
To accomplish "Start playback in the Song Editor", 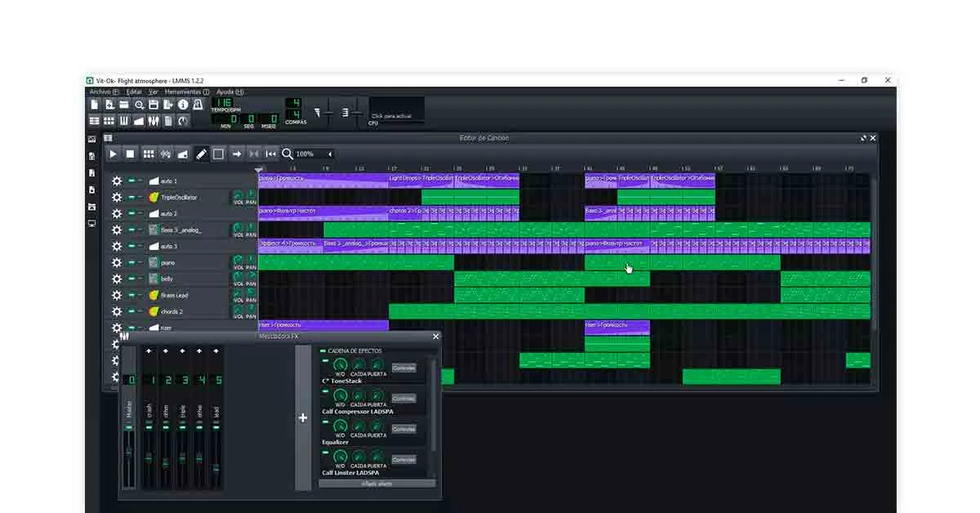I will (x=113, y=154).
